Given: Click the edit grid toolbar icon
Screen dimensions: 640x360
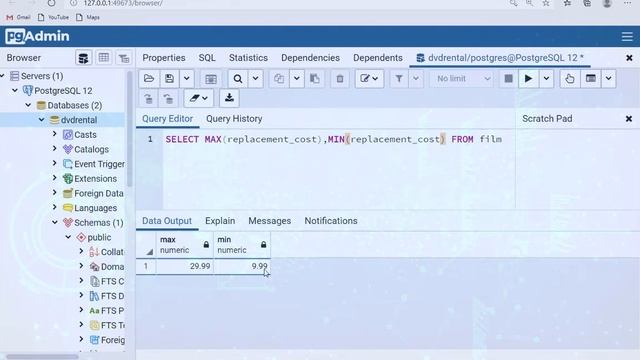Looking at the screenshot, I should pos(211,78).
